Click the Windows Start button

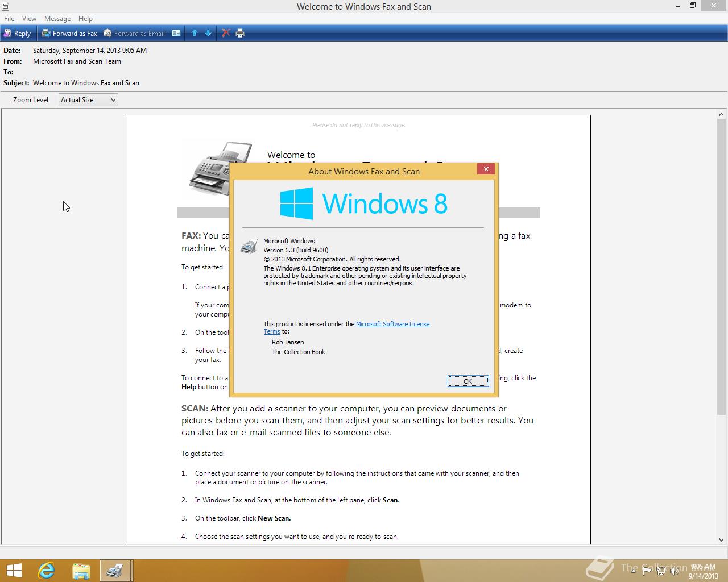[14, 571]
